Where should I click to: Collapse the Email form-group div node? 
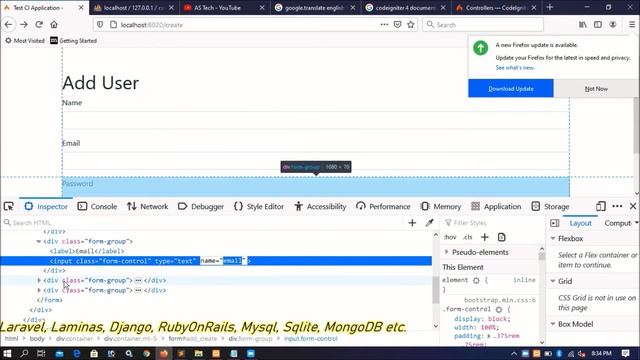pyautogui.click(x=38, y=241)
